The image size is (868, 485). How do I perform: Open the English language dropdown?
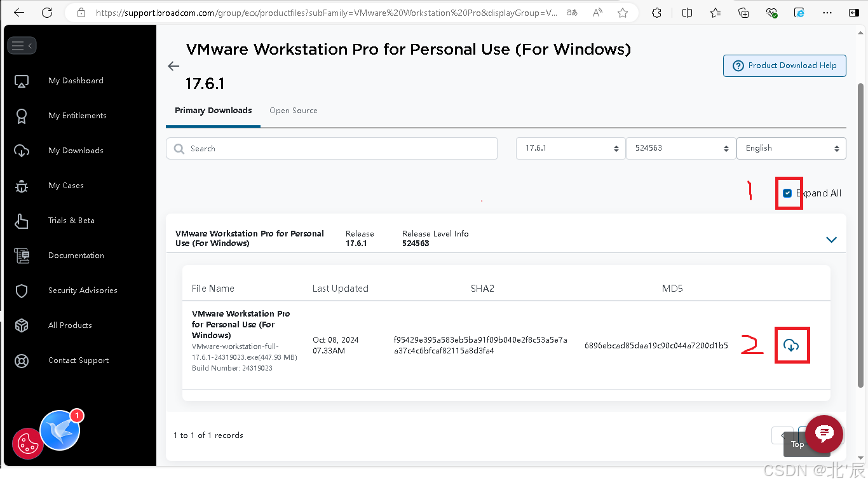pos(791,148)
